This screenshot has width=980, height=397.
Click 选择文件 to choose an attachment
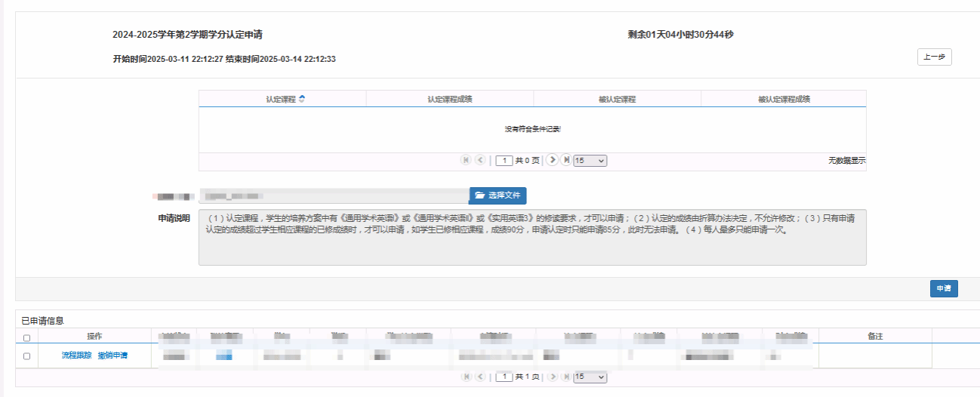pos(498,195)
